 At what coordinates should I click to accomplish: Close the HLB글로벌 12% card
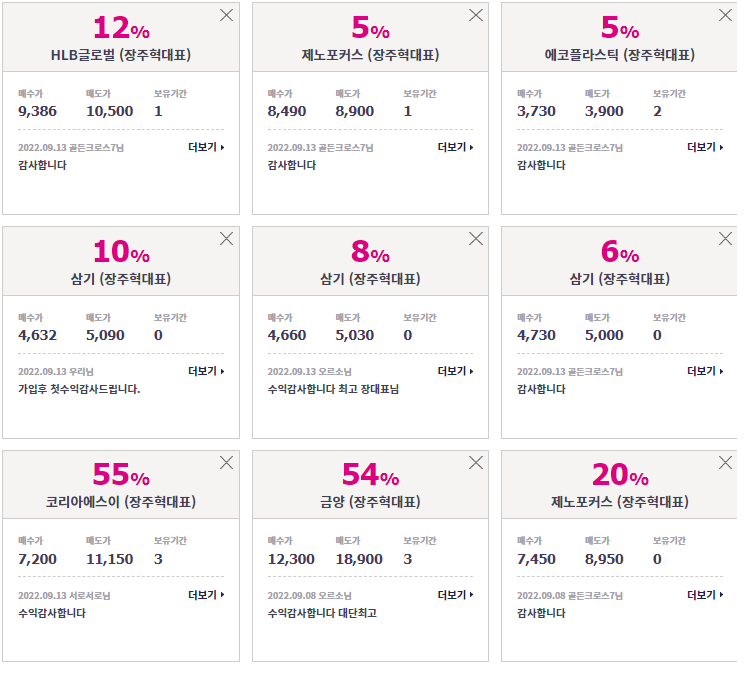pyautogui.click(x=226, y=15)
